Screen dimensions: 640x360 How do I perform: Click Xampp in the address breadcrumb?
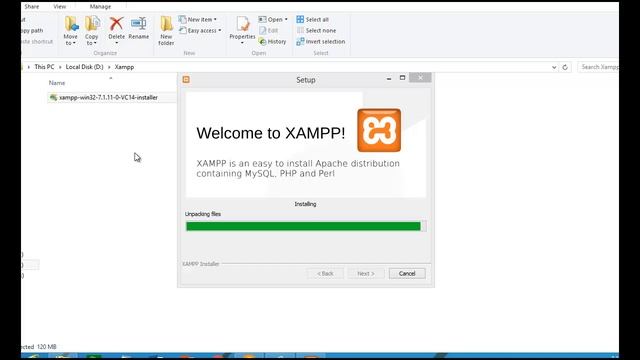tap(124, 67)
